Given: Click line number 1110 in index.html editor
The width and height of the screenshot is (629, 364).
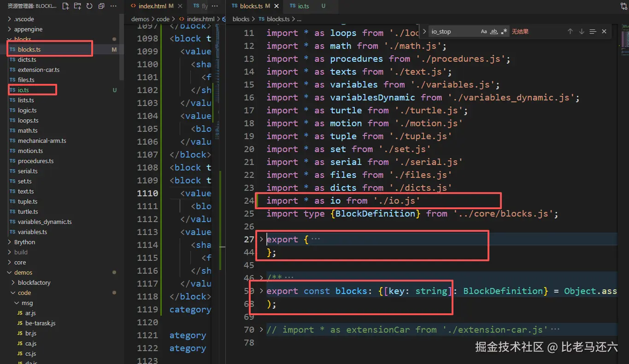Looking at the screenshot, I should tap(147, 193).
